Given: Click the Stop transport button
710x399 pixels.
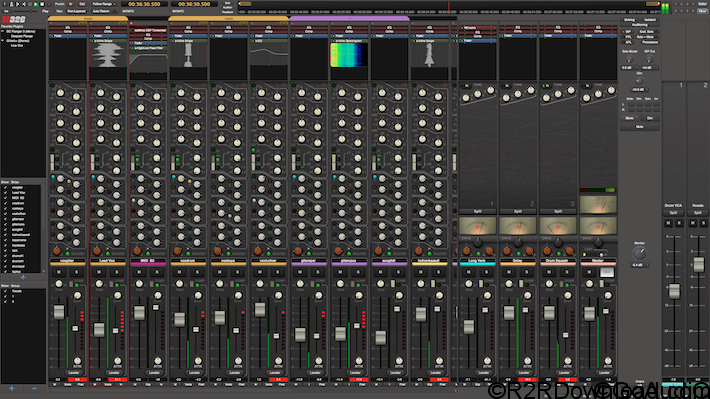Looking at the screenshot, I should [x=42, y=4].
